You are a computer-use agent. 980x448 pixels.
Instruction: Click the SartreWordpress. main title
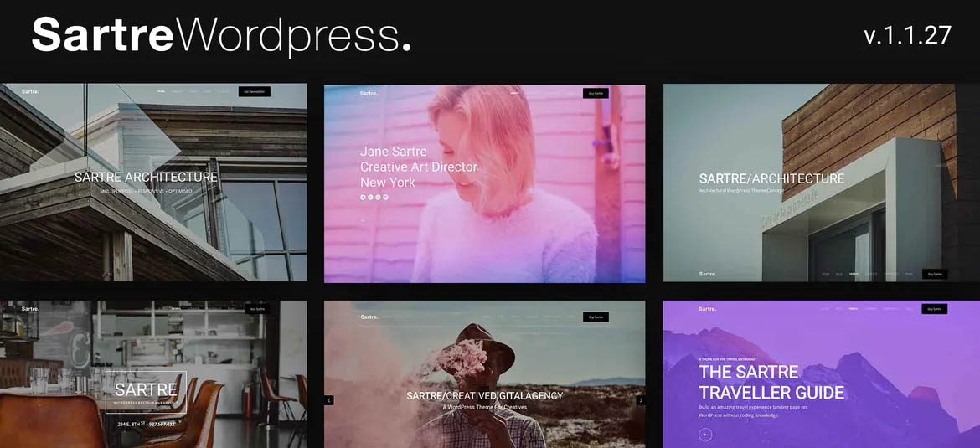(x=221, y=35)
